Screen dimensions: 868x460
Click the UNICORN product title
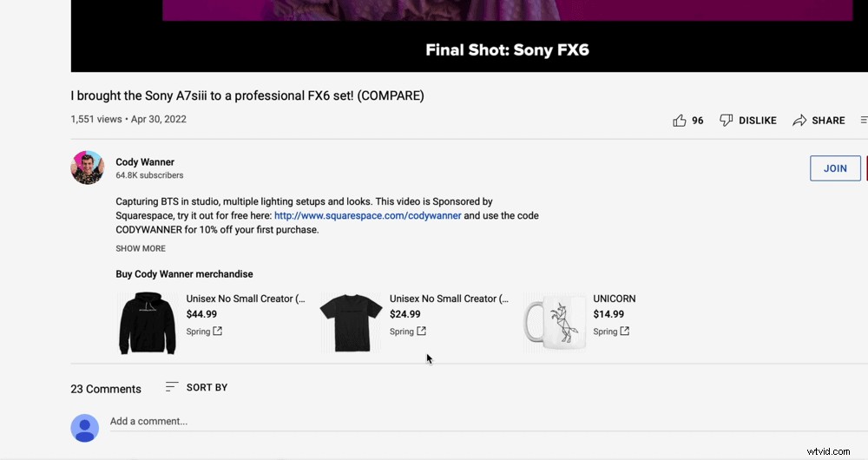point(614,299)
